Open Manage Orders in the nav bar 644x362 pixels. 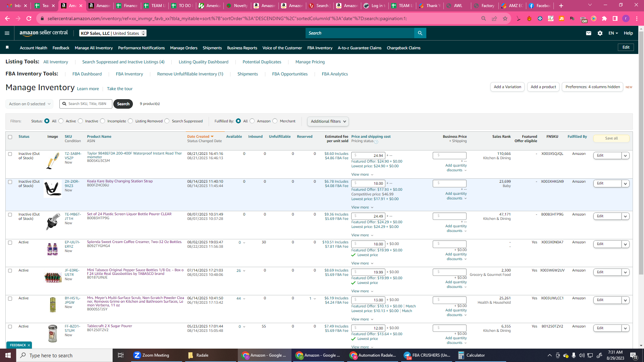[x=184, y=48]
